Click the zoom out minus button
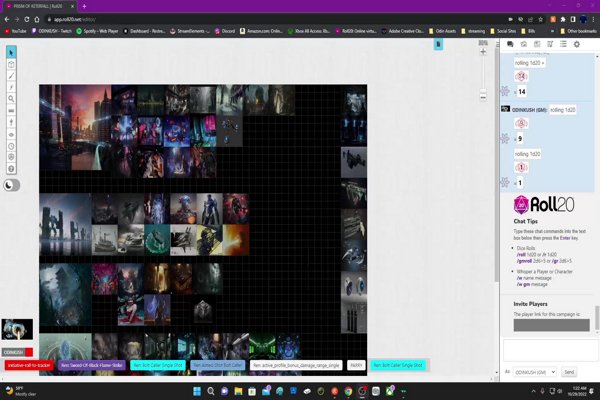 coord(483,97)
